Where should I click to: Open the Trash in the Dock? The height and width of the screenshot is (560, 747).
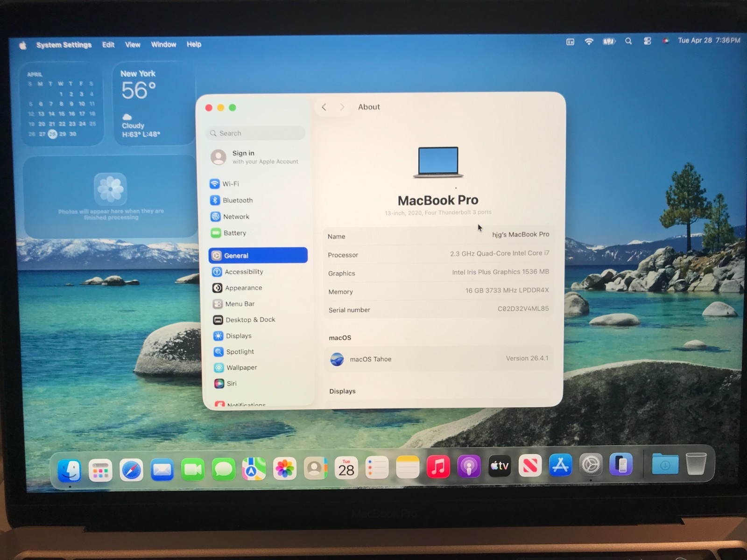(x=696, y=463)
